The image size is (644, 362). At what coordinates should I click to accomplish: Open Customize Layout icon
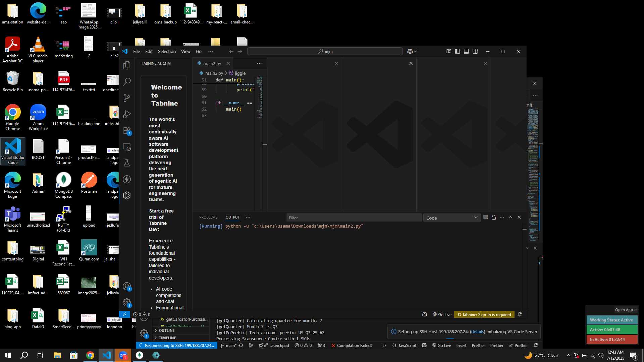(449, 51)
